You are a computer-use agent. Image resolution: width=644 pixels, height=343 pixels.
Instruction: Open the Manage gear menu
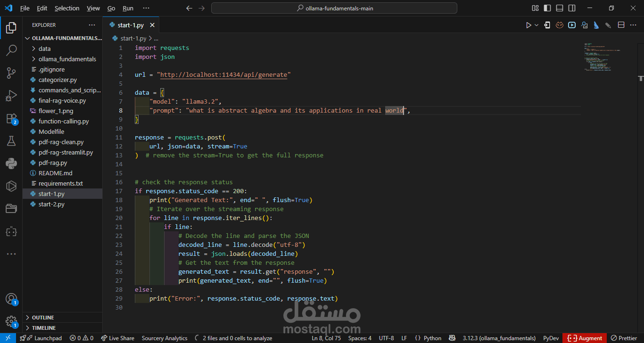point(11,322)
